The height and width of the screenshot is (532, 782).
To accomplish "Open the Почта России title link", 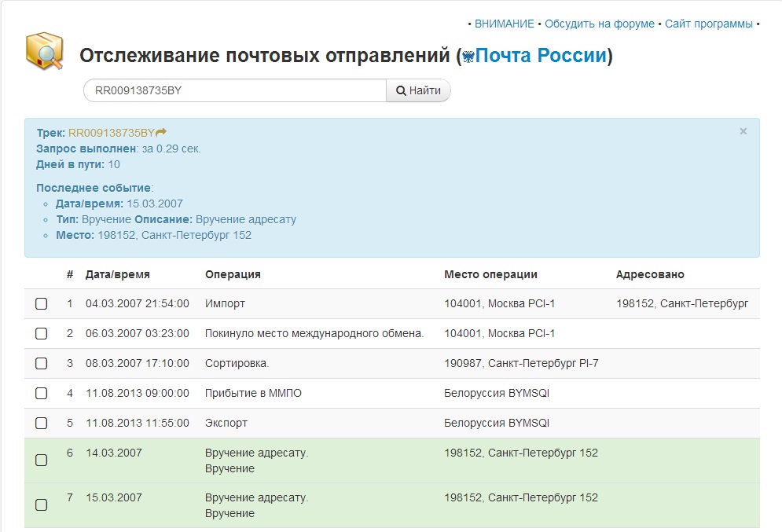I will 541,56.
